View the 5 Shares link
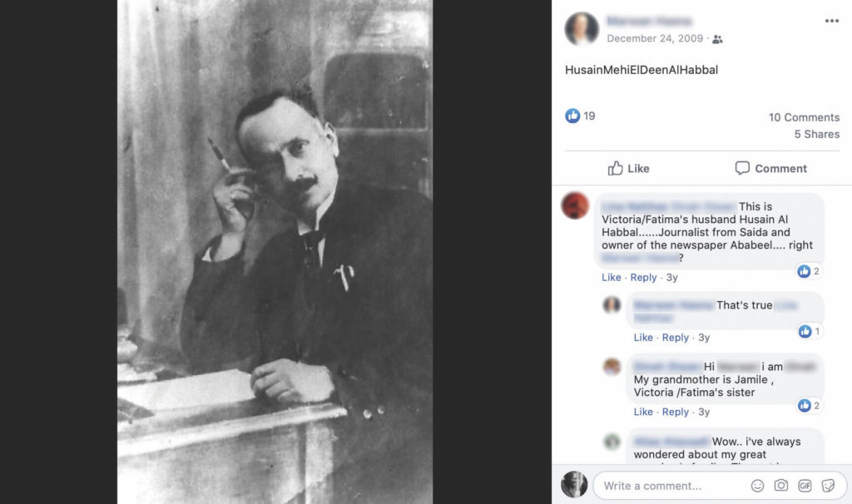The height and width of the screenshot is (504, 852). point(817,134)
